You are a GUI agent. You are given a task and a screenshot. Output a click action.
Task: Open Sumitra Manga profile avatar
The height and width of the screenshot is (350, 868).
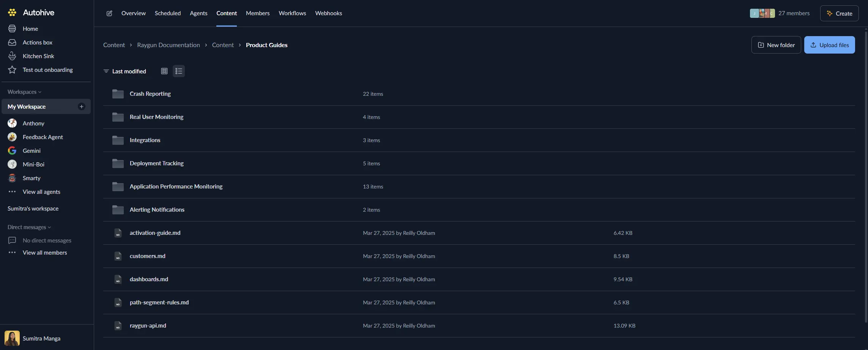[x=12, y=338]
